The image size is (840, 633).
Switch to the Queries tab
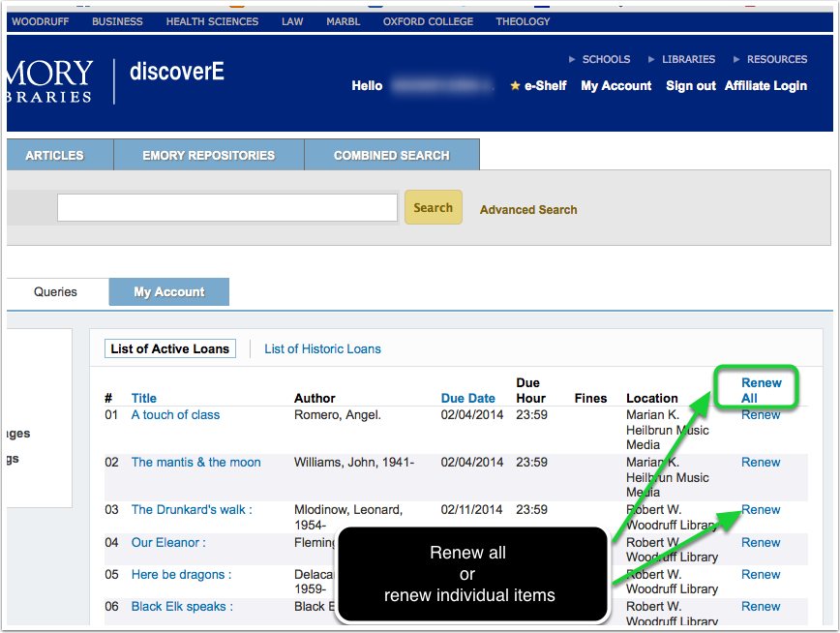[x=55, y=291]
